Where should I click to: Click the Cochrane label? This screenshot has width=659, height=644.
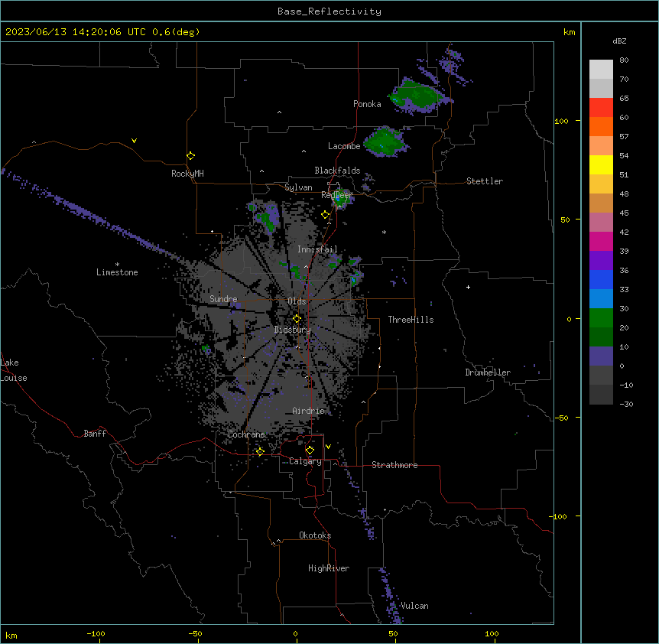click(x=246, y=434)
